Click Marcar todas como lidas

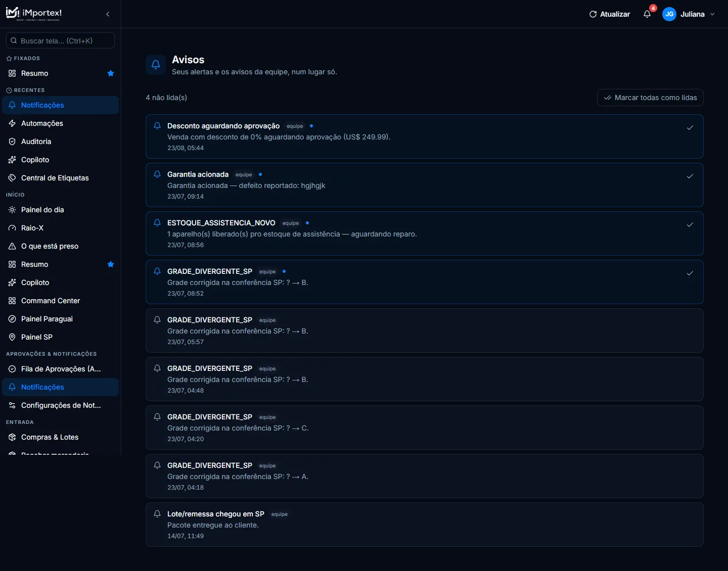pyautogui.click(x=650, y=98)
